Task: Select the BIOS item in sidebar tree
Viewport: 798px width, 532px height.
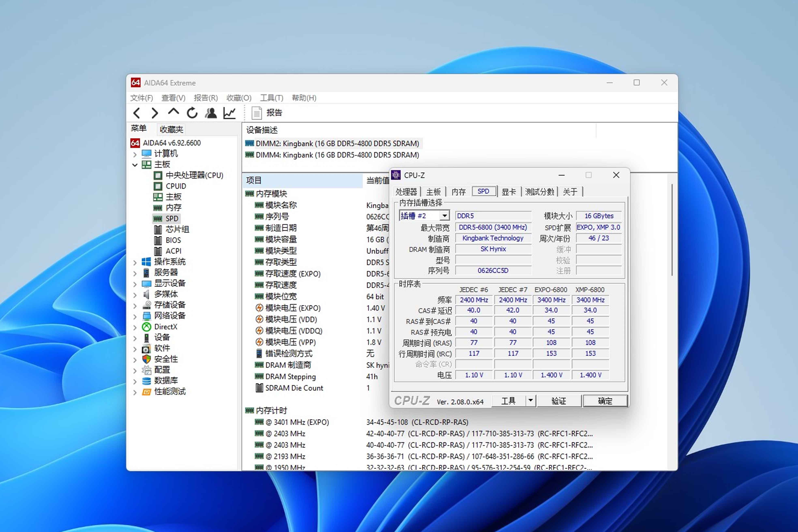Action: click(x=173, y=240)
